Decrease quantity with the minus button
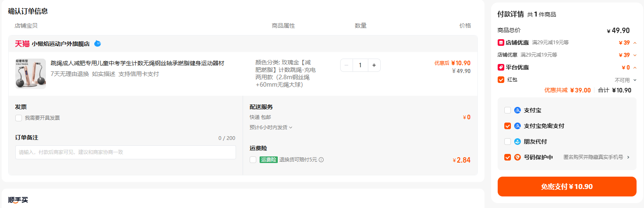644x208 pixels. (x=346, y=65)
